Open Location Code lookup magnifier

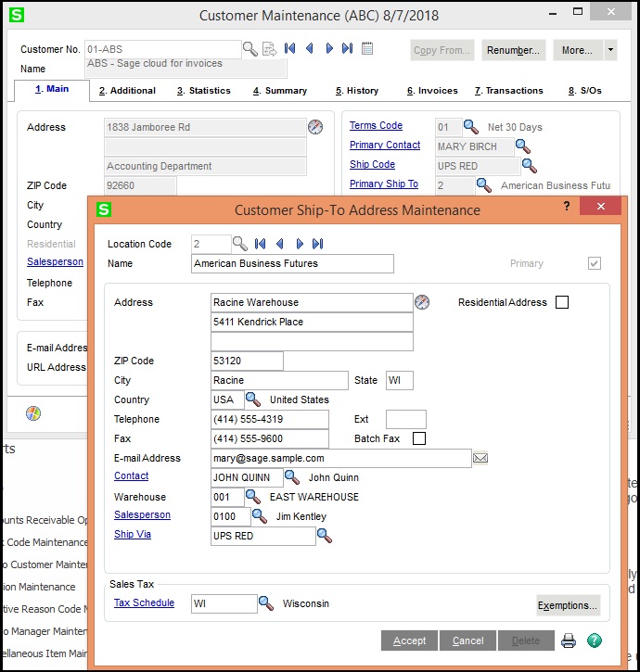click(x=240, y=244)
